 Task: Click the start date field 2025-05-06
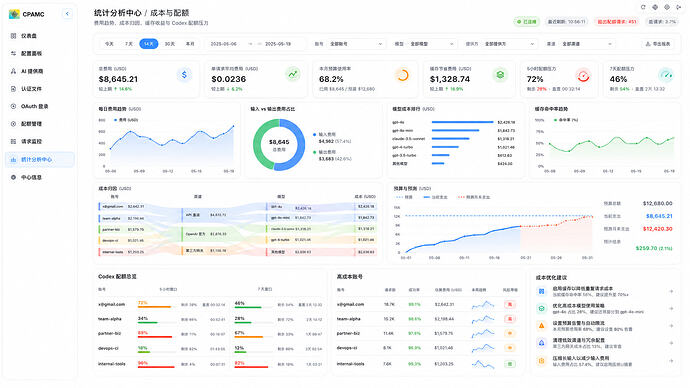(224, 44)
